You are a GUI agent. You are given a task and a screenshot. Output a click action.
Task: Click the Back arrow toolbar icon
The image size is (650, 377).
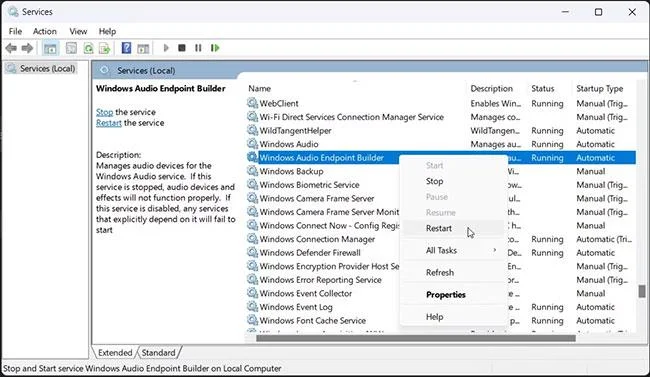pos(11,48)
